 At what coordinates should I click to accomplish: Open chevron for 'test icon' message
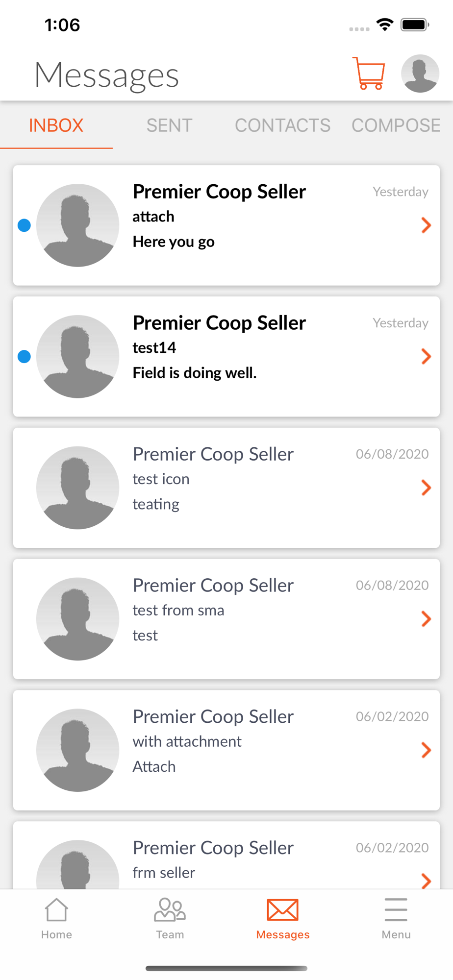click(426, 488)
